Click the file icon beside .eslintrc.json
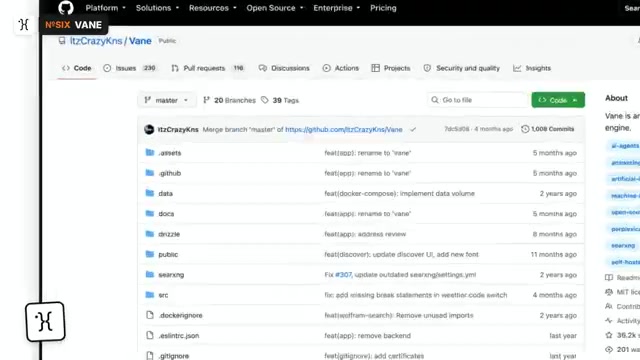The height and width of the screenshot is (360, 640). 150,335
